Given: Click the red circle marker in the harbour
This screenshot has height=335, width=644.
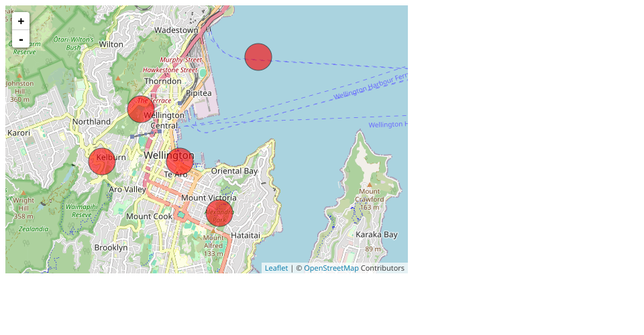Looking at the screenshot, I should tap(258, 57).
